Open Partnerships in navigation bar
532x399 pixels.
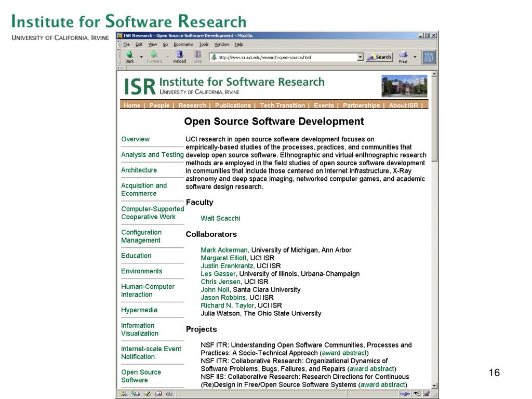point(362,105)
